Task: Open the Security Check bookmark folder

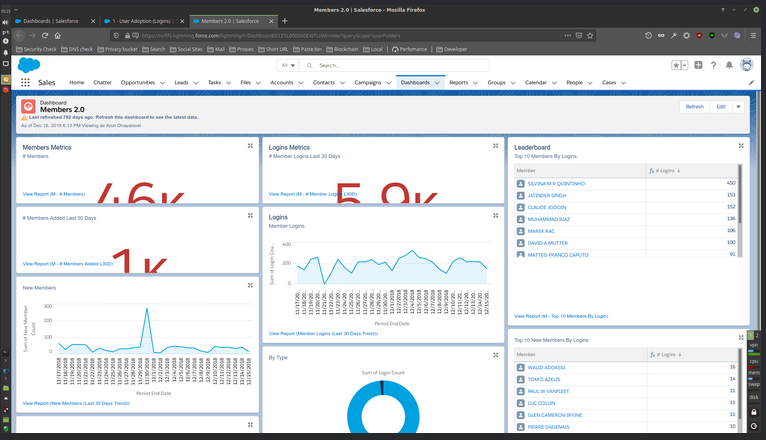Action: click(x=36, y=49)
